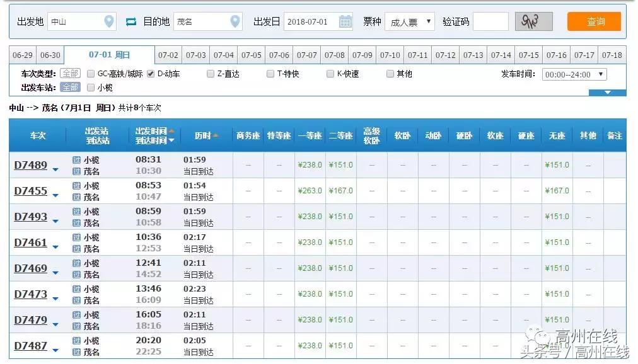
Task: Click the location pin in destination field
Action: (x=235, y=21)
